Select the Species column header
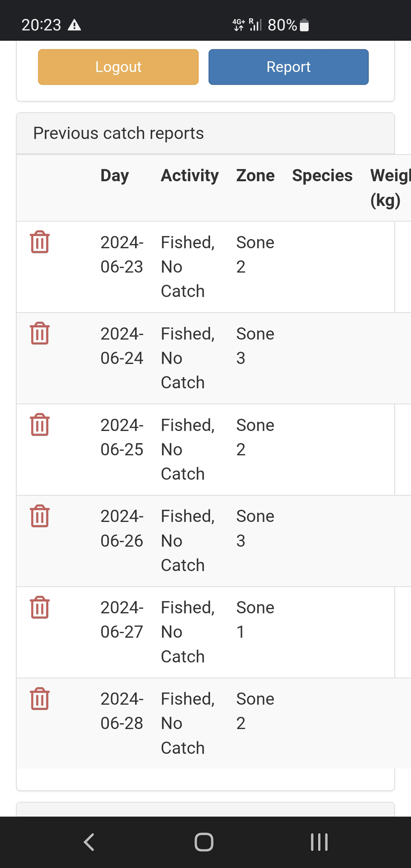 coord(322,176)
